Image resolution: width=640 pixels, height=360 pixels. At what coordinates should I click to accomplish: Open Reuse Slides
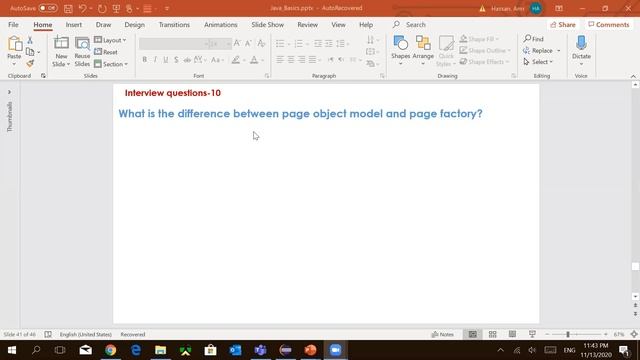pyautogui.click(x=82, y=51)
